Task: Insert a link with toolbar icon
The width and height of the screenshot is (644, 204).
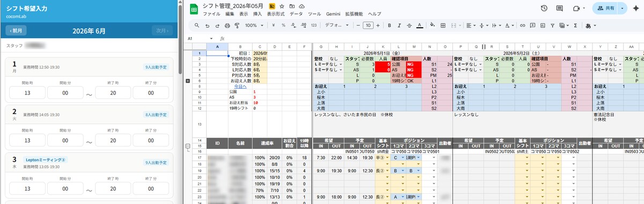Action: (523, 25)
